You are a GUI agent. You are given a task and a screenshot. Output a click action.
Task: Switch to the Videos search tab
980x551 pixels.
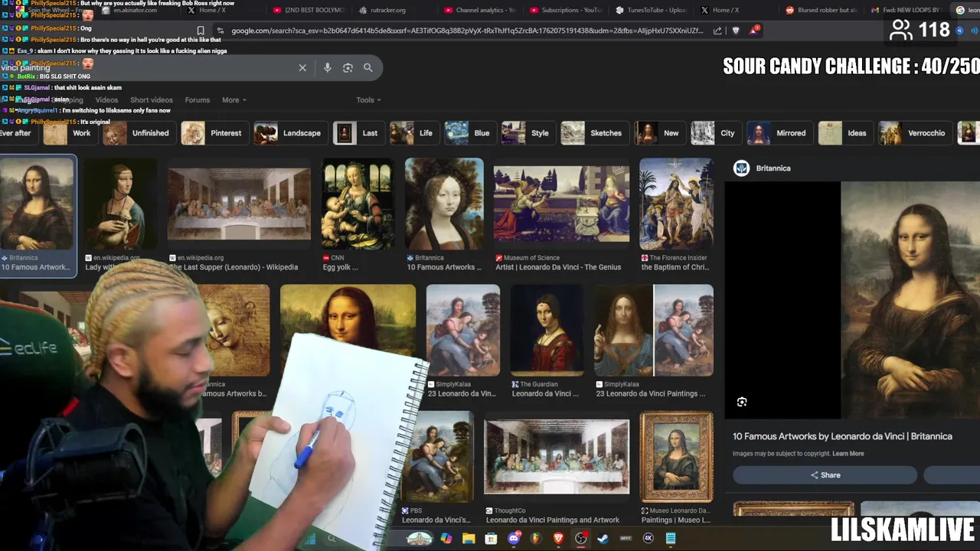[x=106, y=100]
